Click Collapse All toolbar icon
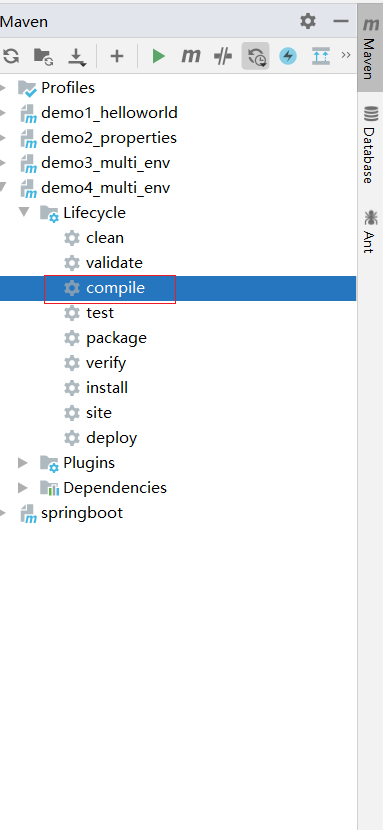 click(321, 56)
